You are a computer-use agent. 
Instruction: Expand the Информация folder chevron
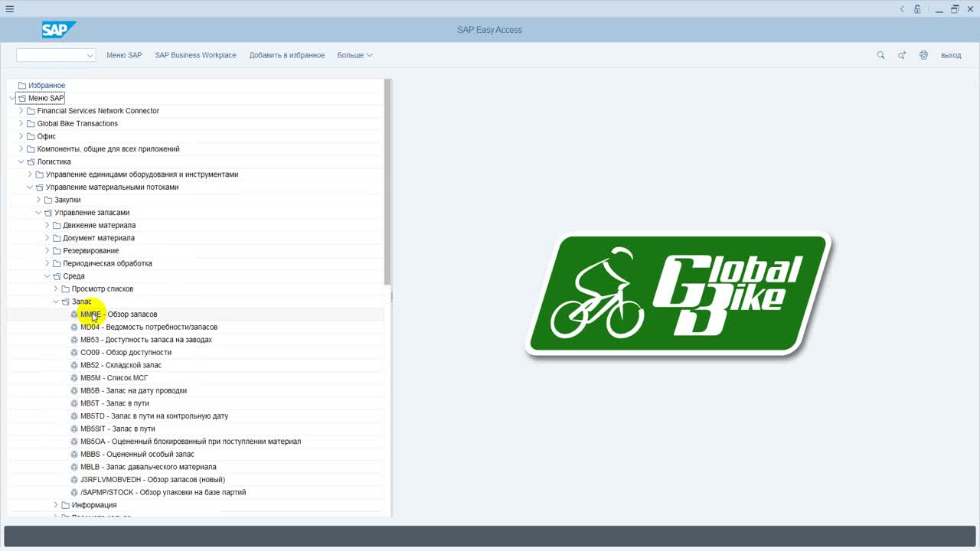55,505
